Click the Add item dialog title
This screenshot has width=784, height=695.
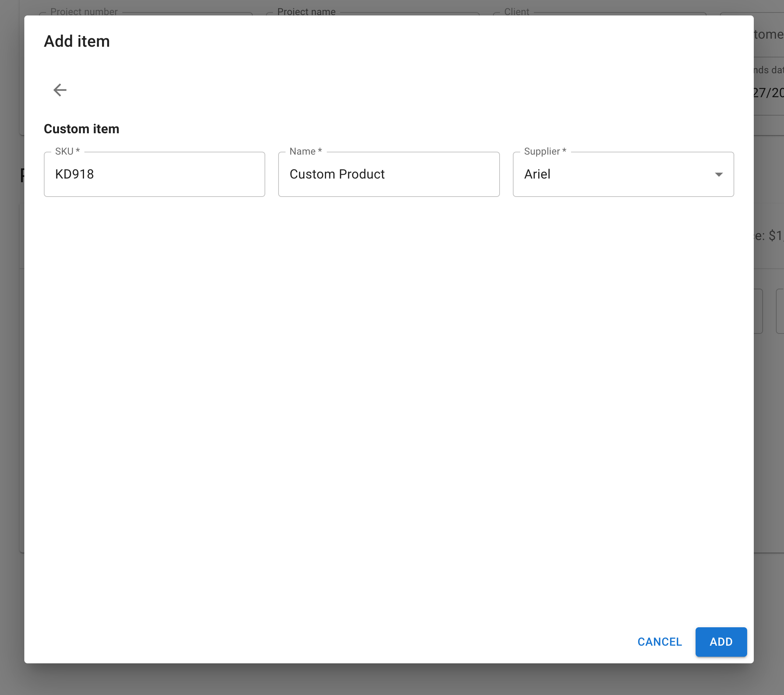coord(77,41)
